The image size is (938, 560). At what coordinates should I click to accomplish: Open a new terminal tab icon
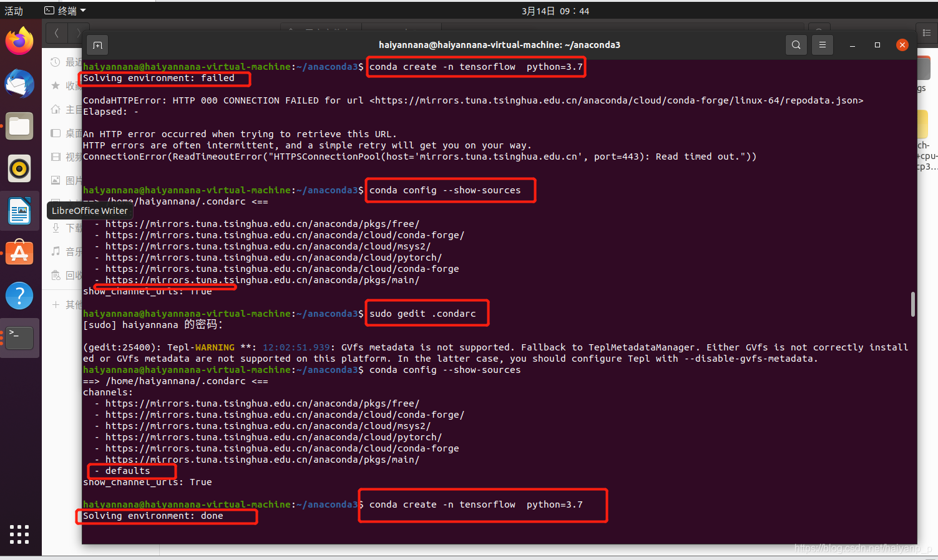click(97, 44)
